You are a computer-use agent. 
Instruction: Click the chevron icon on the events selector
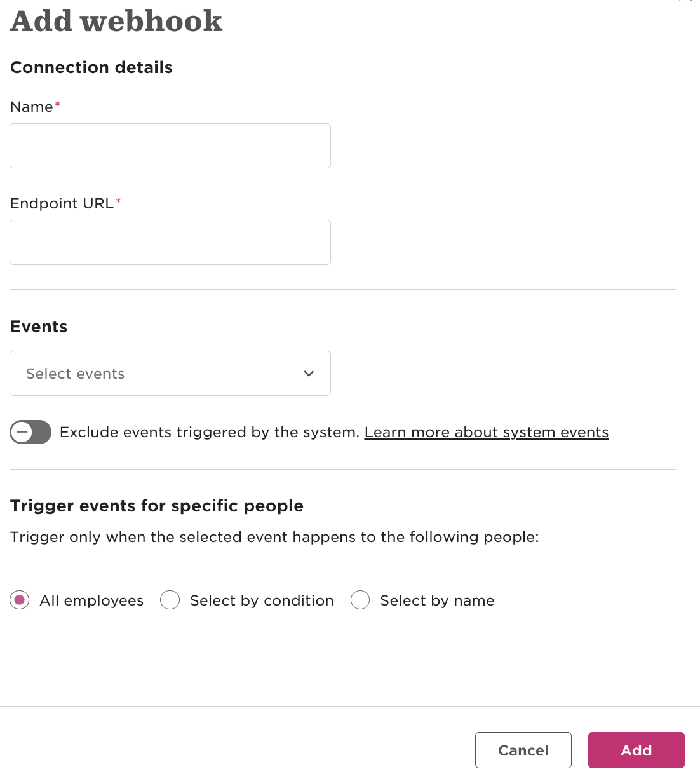[309, 374]
